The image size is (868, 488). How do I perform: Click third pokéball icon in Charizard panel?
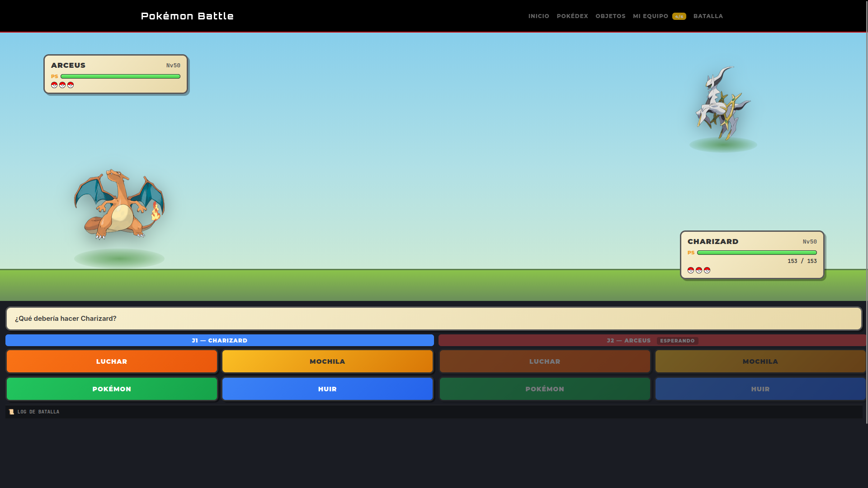tap(707, 270)
